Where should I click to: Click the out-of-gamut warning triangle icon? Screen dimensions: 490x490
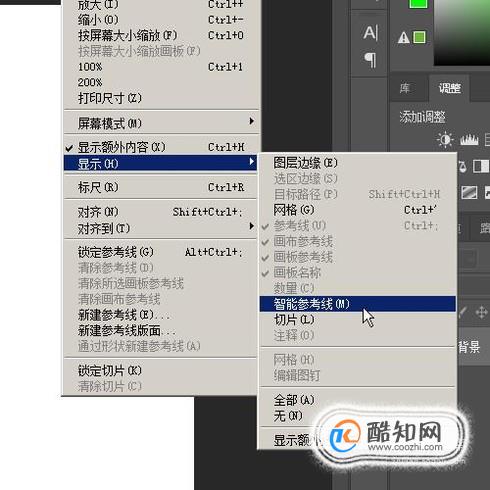tap(404, 37)
